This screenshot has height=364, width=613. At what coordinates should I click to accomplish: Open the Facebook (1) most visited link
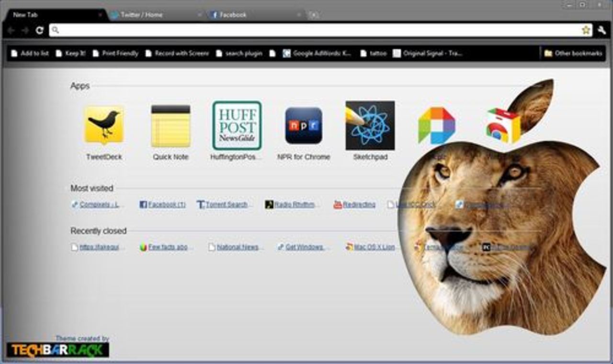tap(162, 205)
